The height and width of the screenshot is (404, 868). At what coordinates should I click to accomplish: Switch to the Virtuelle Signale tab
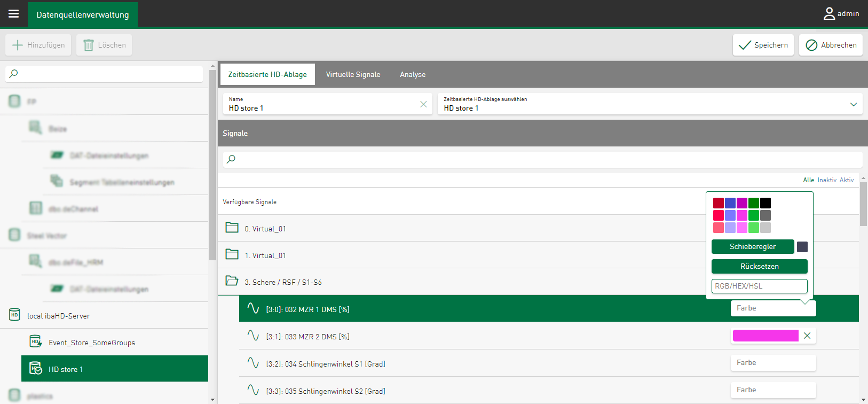click(x=353, y=74)
